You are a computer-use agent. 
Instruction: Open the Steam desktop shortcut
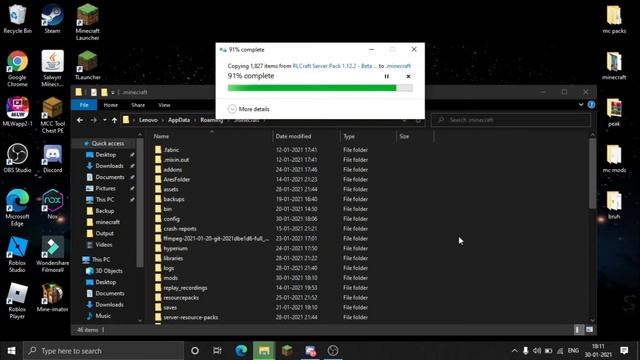point(52,19)
